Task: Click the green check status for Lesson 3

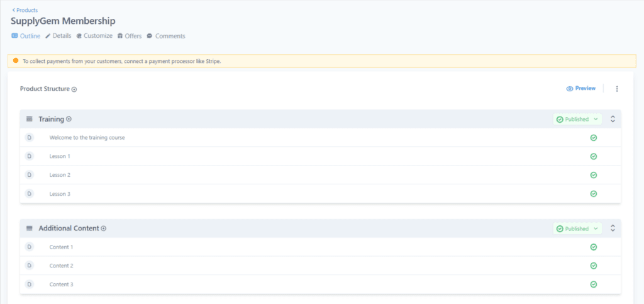Action: pyautogui.click(x=594, y=194)
